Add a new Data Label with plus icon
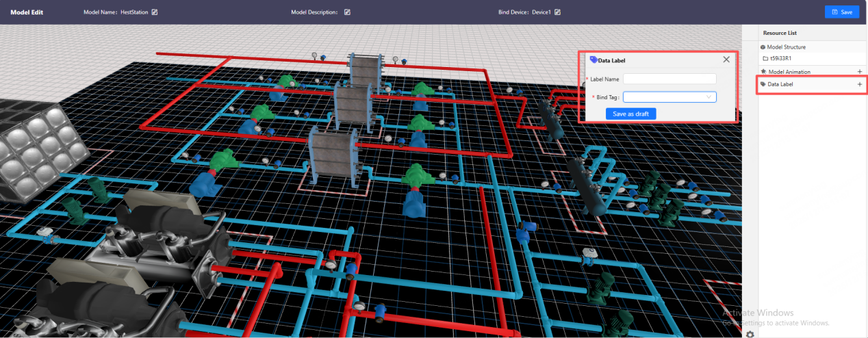Viewport: 868px width, 338px height. click(860, 84)
